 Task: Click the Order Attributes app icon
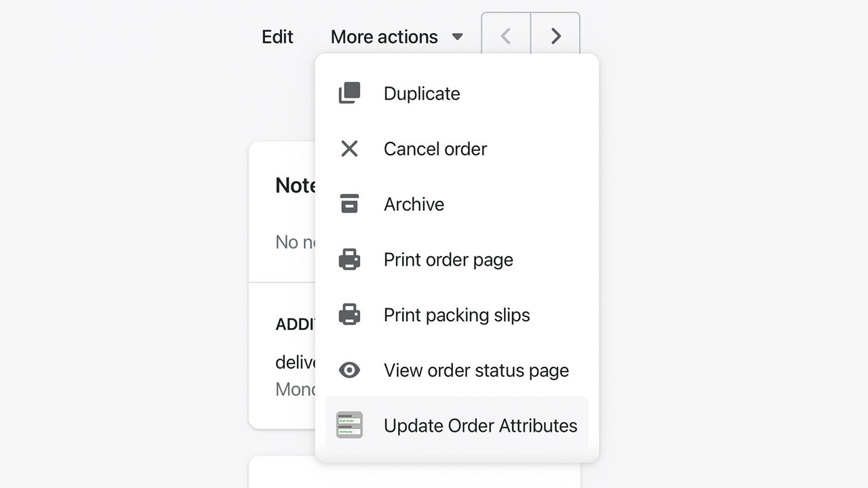[349, 425]
